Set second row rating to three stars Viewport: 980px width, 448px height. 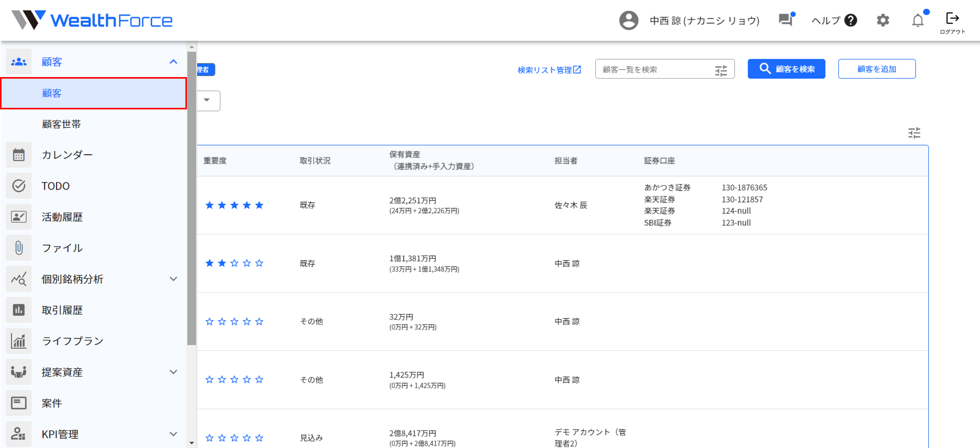click(234, 263)
